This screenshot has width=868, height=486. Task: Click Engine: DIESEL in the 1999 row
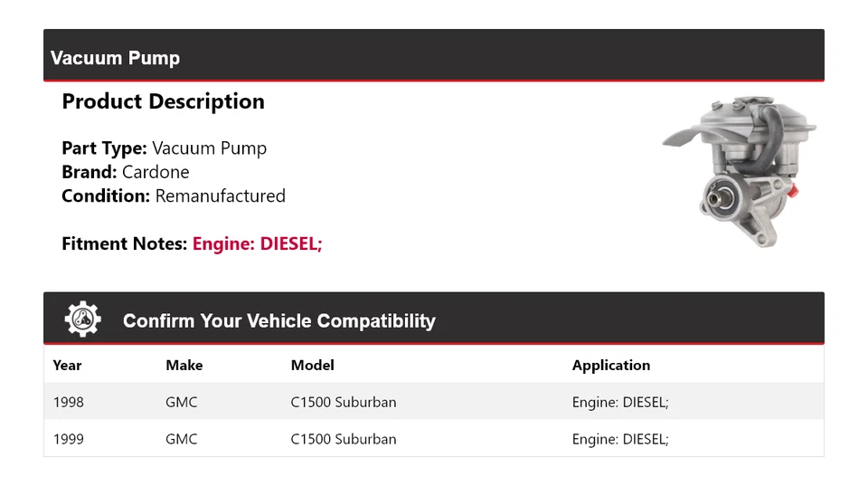[619, 439]
